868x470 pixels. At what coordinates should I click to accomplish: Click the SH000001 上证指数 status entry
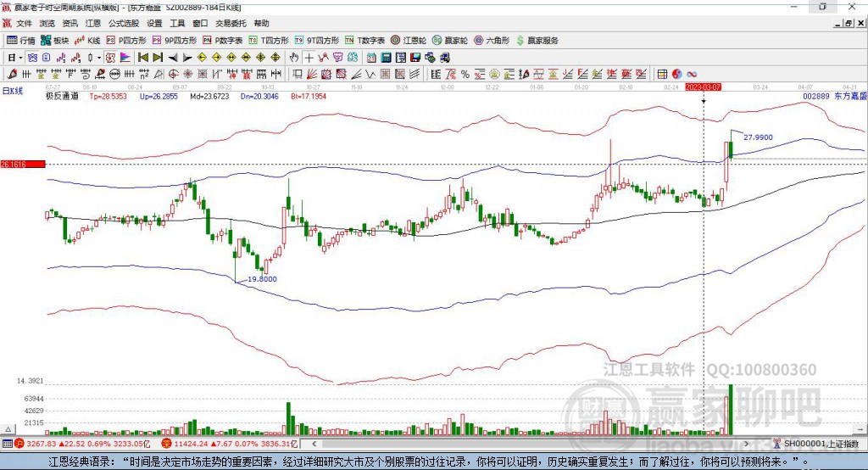tap(817, 444)
